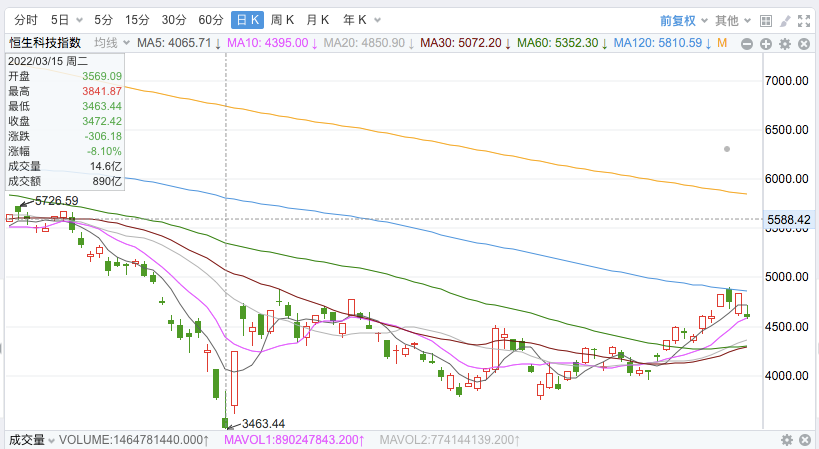The width and height of the screenshot is (819, 449).
Task: Click the 最低 3463.44 row in info box
Action: tap(65, 107)
